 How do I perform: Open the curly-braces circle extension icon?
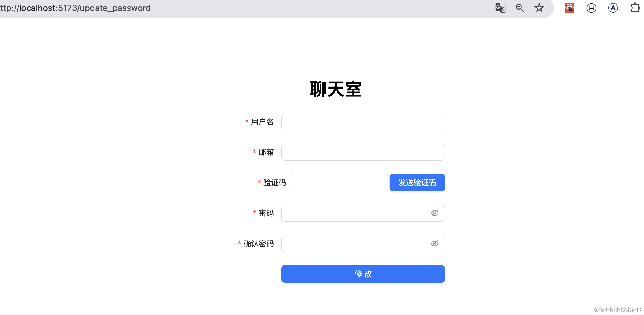pos(591,8)
